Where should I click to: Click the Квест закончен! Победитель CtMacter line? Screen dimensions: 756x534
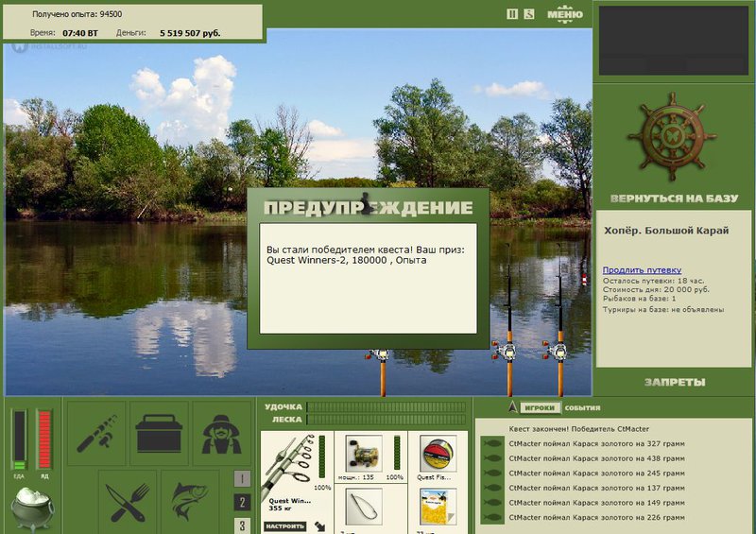click(578, 429)
